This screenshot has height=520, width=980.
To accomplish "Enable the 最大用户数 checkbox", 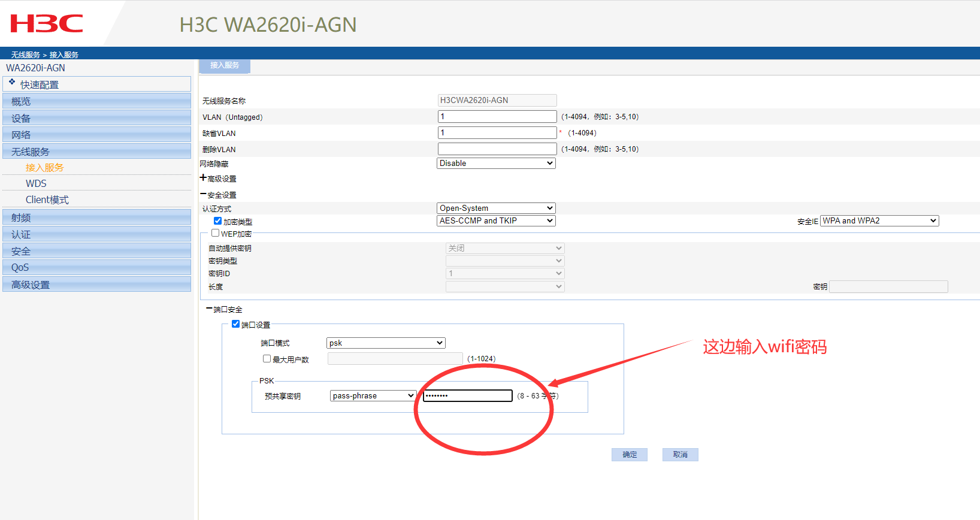I will pyautogui.click(x=267, y=359).
